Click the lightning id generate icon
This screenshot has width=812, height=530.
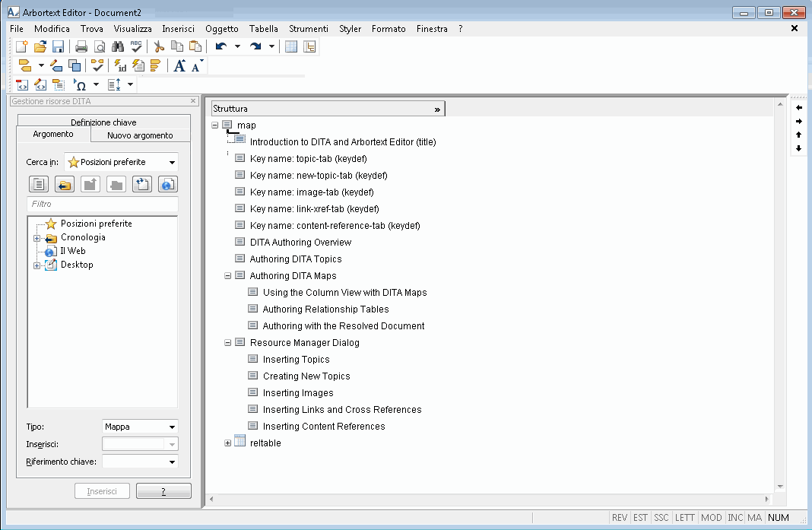coord(120,66)
